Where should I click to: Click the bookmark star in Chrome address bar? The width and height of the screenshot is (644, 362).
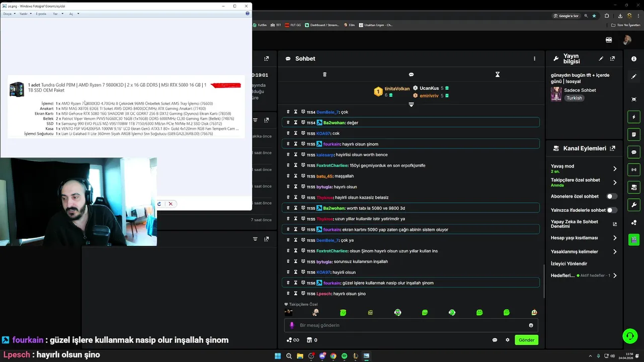pyautogui.click(x=594, y=16)
